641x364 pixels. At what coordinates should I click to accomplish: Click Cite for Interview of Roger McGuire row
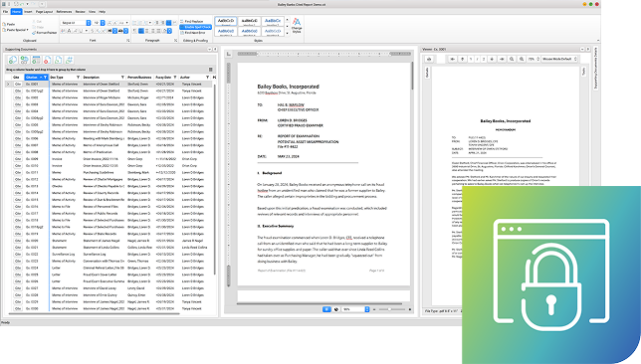pos(18,97)
